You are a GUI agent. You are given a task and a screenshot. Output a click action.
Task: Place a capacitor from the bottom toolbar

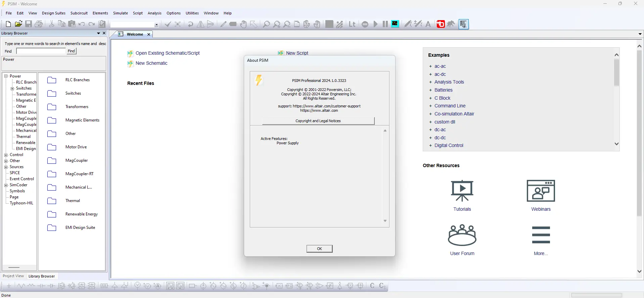pyautogui.click(x=41, y=286)
